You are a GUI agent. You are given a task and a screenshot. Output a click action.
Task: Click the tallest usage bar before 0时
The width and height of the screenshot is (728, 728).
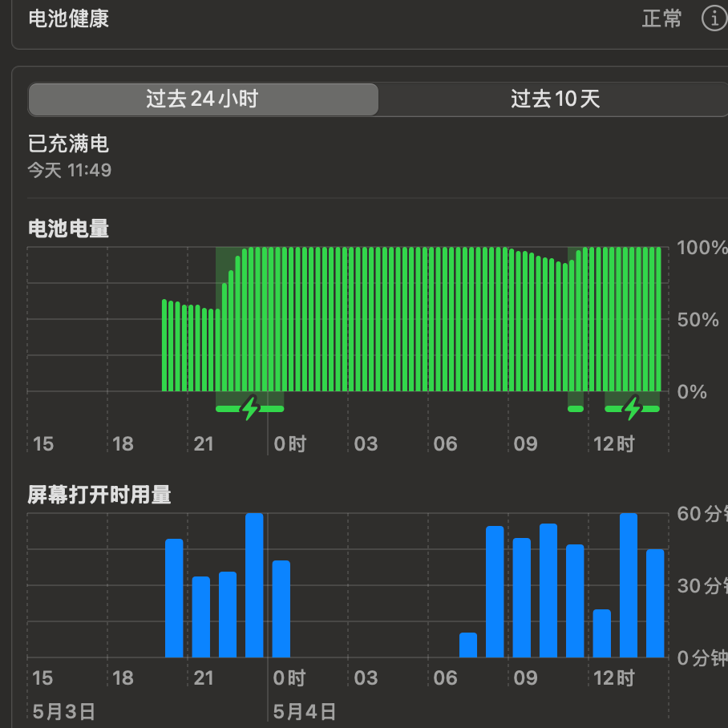[254, 585]
